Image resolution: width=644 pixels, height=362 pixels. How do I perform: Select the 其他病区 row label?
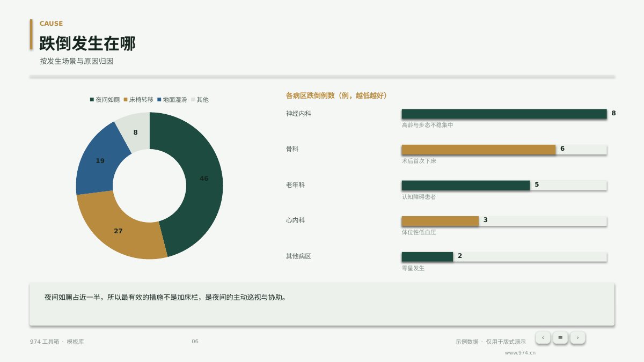pos(298,256)
